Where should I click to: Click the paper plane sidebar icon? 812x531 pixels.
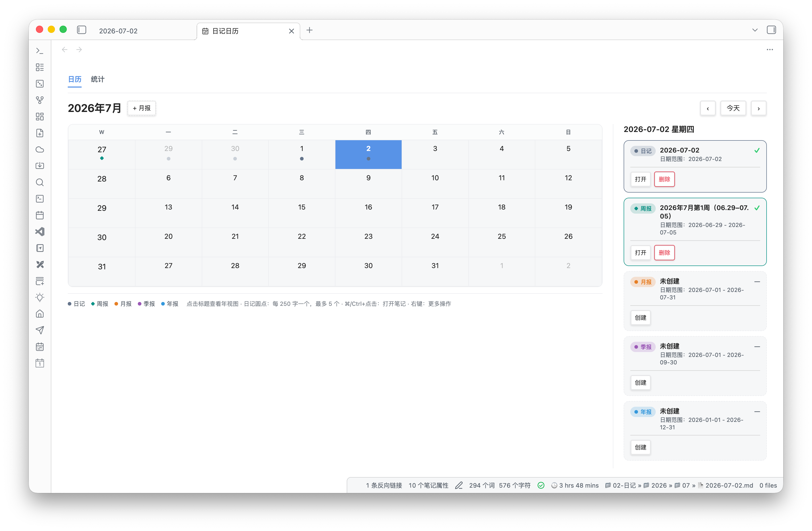40,330
